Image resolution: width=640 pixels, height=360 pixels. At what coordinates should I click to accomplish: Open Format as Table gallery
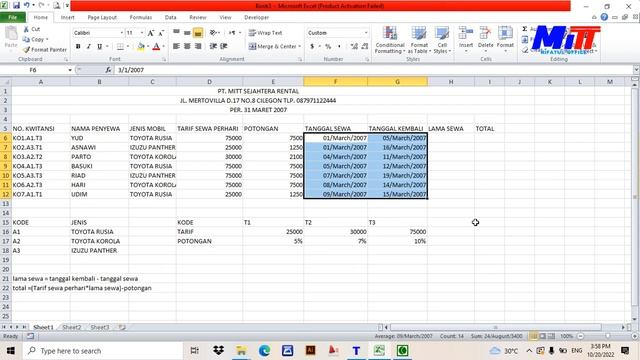419,40
